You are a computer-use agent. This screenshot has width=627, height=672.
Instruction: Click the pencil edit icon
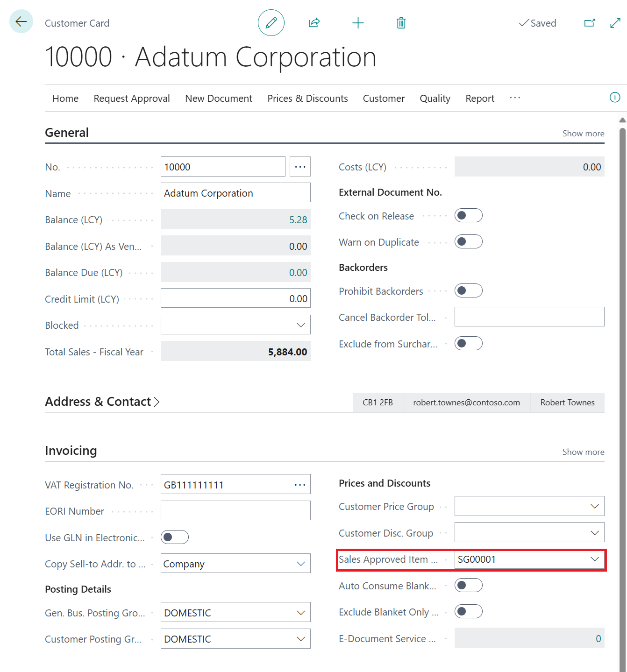coord(271,22)
